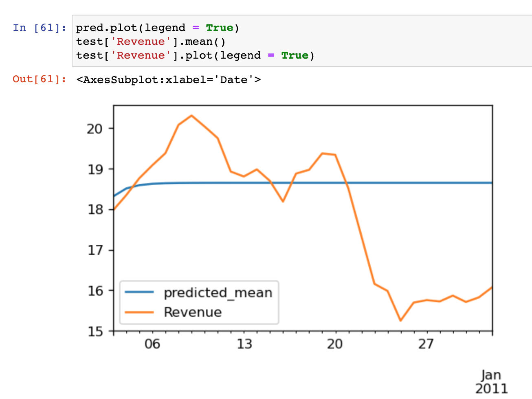Click the In [61] cell prompt

[40, 28]
